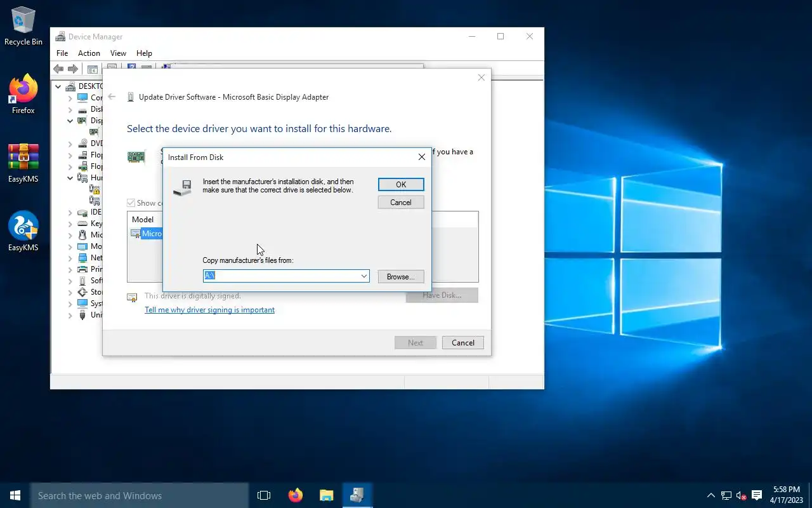Expand the Storage controllers branch

[70, 292]
